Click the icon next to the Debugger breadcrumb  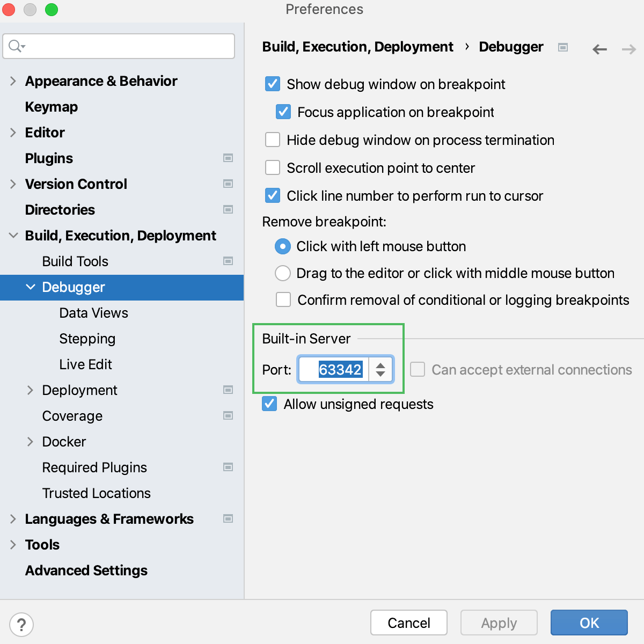coord(562,47)
